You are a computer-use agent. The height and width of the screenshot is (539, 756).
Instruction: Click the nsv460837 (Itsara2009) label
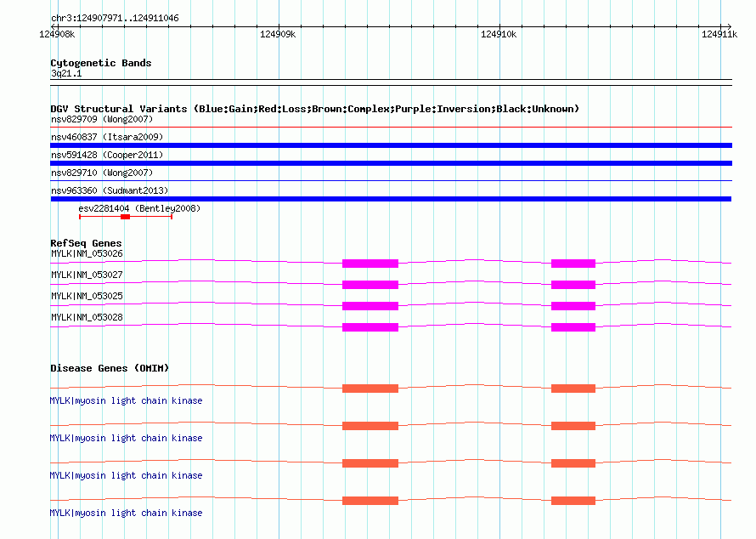click(x=107, y=137)
